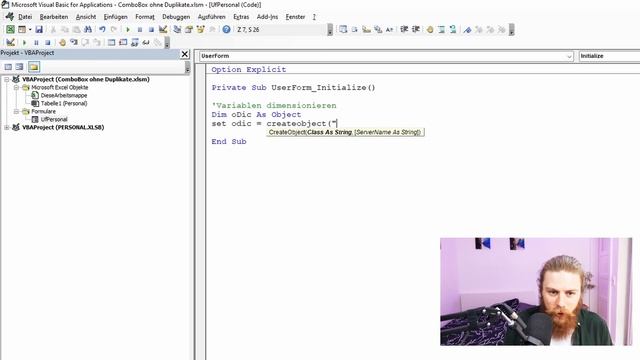Image resolution: width=640 pixels, height=360 pixels.
Task: Click the Z 7, S 26 cursor position field
Action: click(281, 29)
